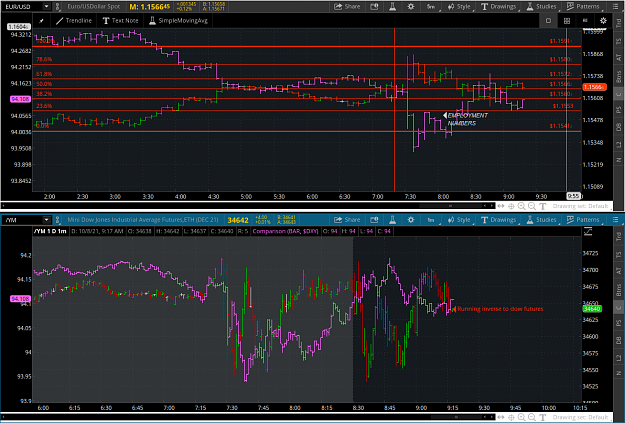
Task: Open the layout settings gear in drawing toolbar
Action: pyautogui.click(x=603, y=21)
